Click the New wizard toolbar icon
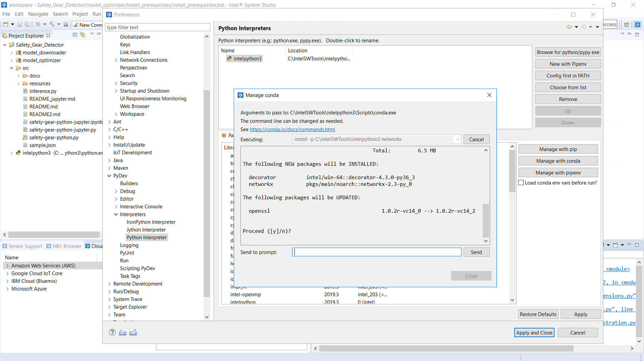 point(6,24)
